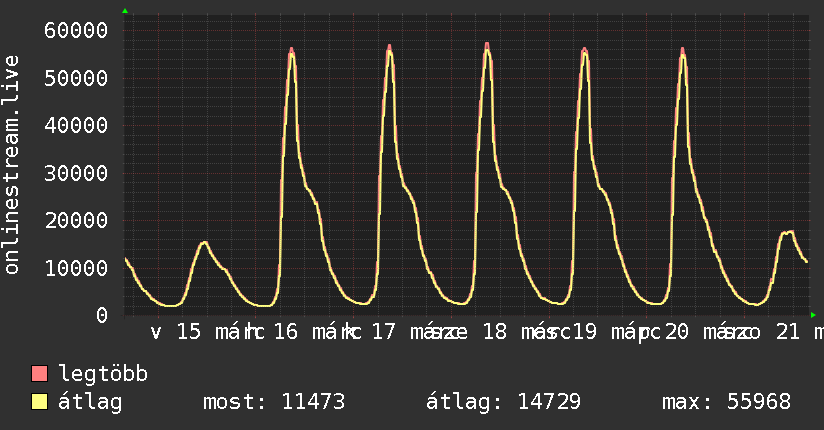This screenshot has height=430, width=824.
Task: Click the 60000 y-axis label
Action: click(x=76, y=30)
